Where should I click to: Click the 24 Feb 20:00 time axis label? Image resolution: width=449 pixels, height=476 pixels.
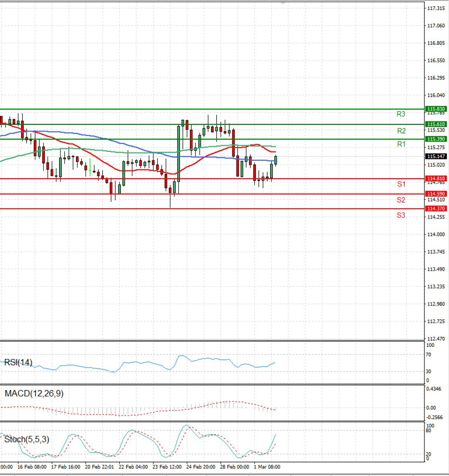click(x=201, y=467)
